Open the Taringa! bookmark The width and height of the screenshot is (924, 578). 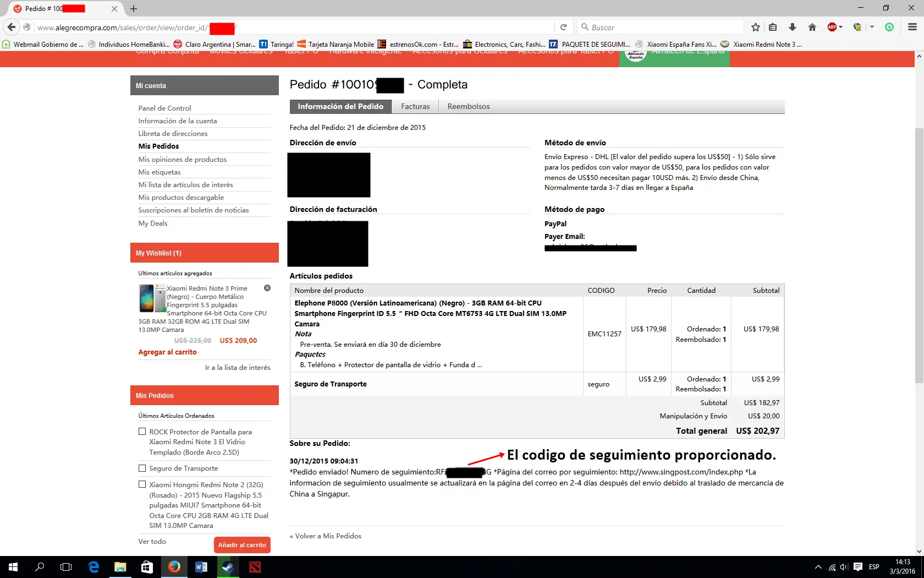click(x=276, y=44)
